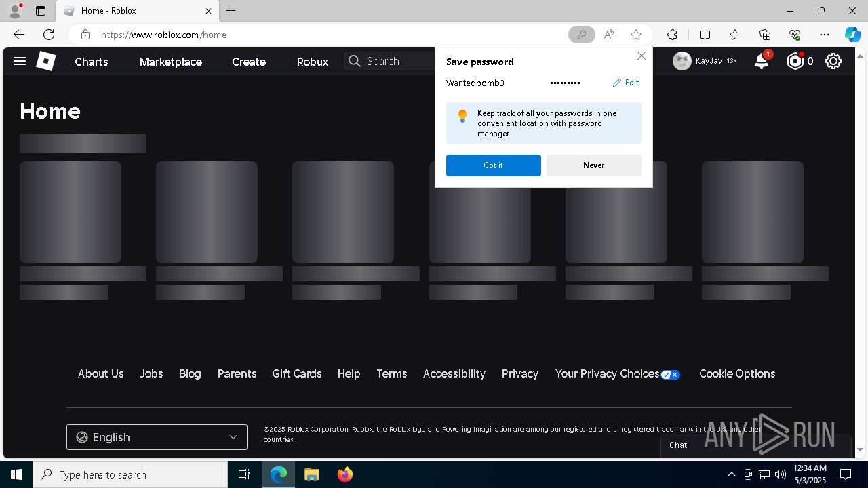This screenshot has height=488, width=868.
Task: Open the Edge profile icon
Action: 14,11
